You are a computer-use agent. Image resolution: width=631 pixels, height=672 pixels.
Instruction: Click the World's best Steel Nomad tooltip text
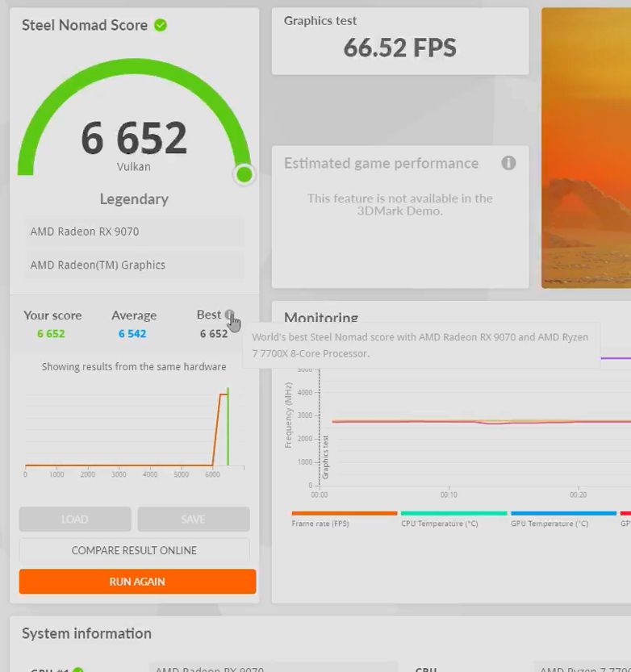pos(420,345)
